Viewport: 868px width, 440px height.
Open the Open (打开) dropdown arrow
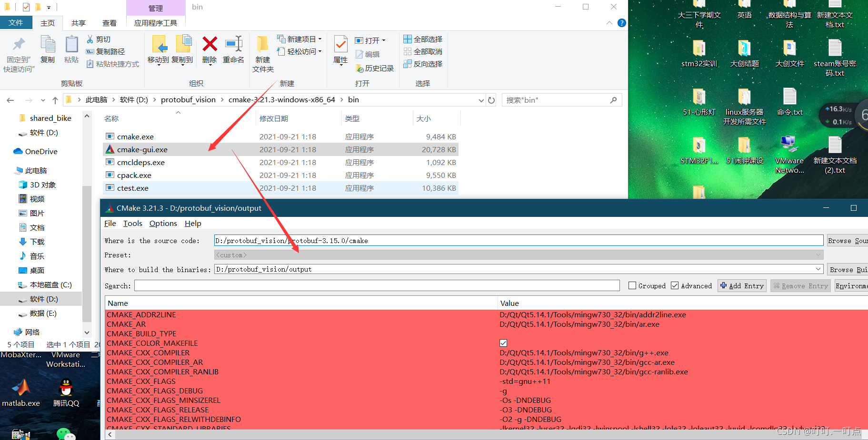point(384,40)
